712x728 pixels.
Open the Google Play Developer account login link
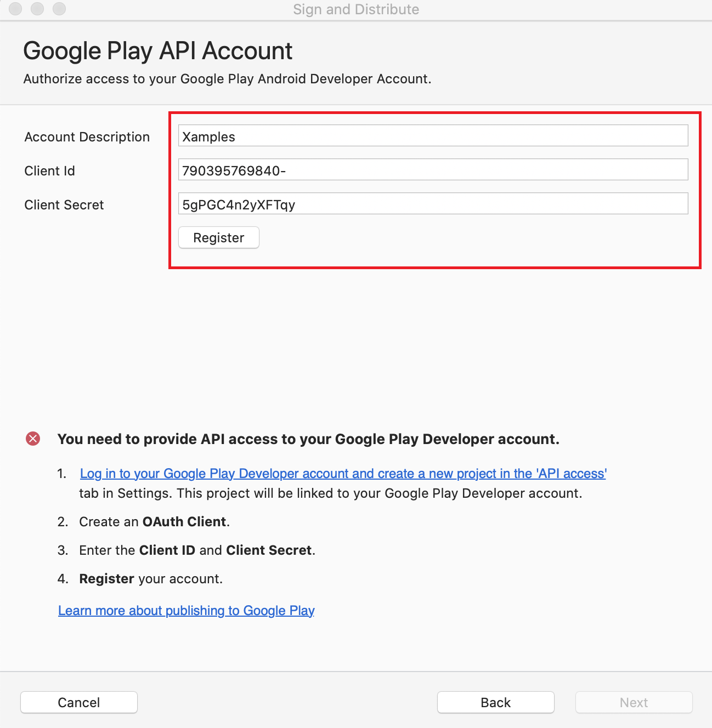(343, 474)
